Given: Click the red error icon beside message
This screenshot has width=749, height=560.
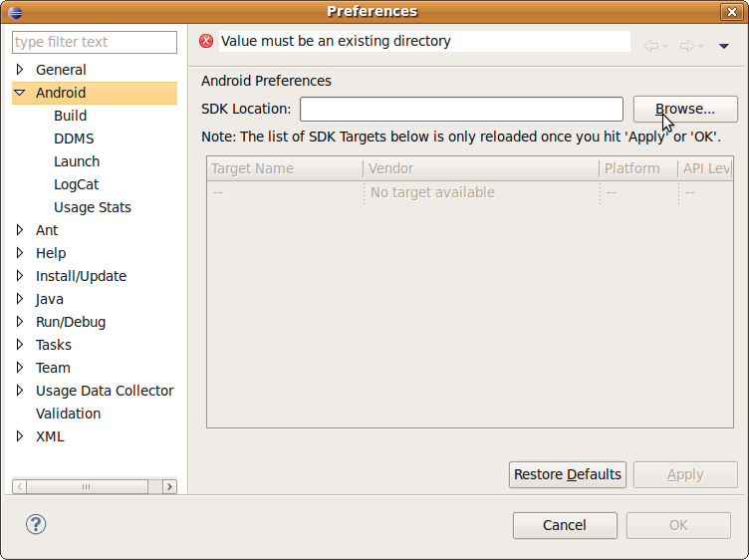Looking at the screenshot, I should [206, 41].
